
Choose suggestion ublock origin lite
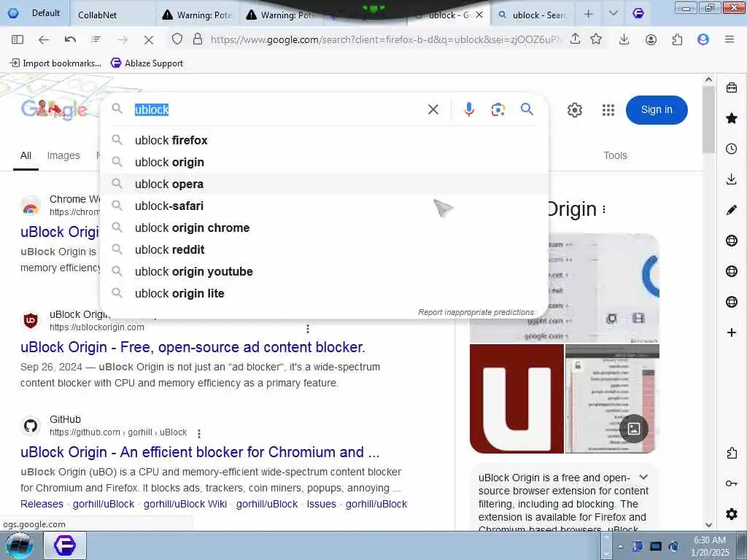(325, 293)
